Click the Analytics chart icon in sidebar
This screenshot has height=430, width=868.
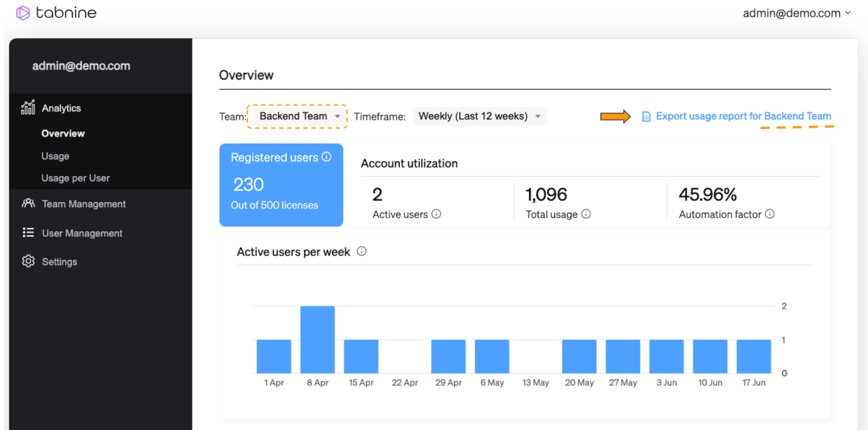click(28, 108)
